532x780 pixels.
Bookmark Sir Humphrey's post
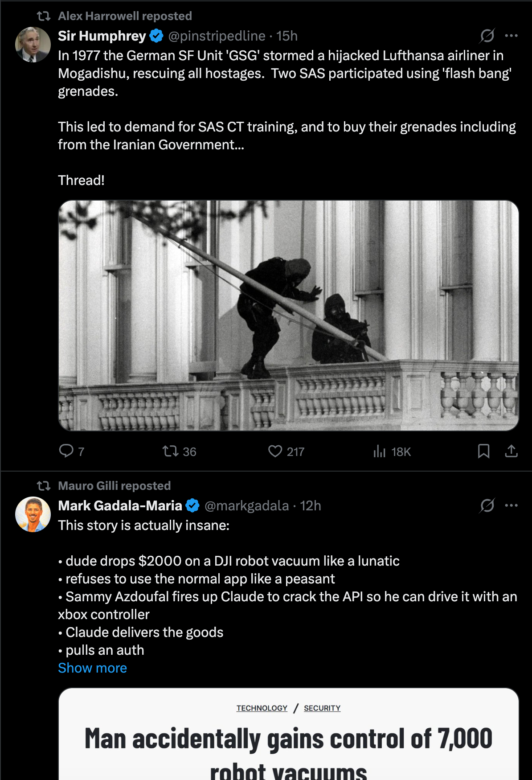click(483, 452)
